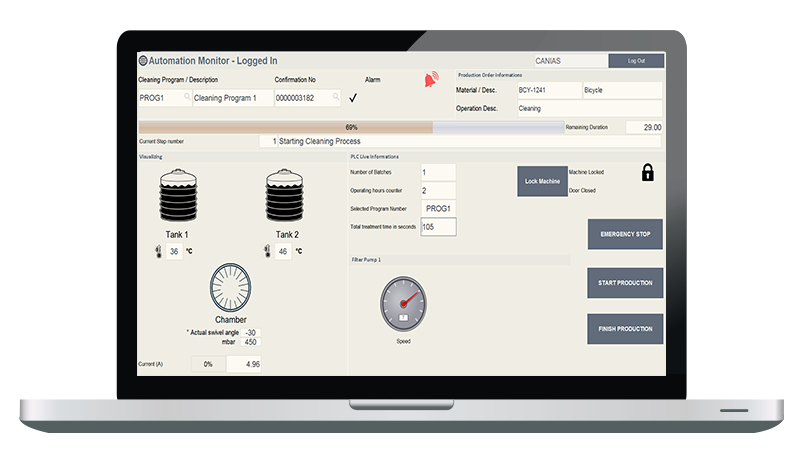Screen dimensions: 800x457
Task: Click the Tank 2 thermometer icon
Action: click(264, 252)
